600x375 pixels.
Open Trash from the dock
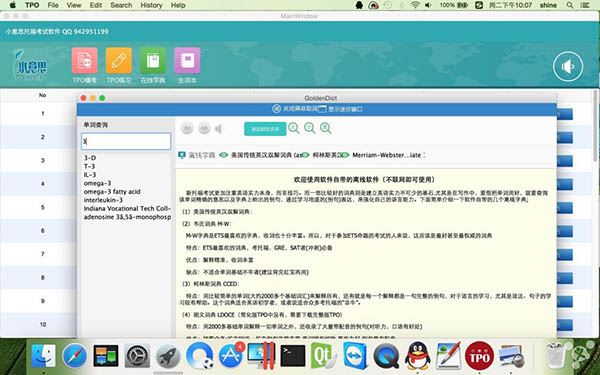555,355
